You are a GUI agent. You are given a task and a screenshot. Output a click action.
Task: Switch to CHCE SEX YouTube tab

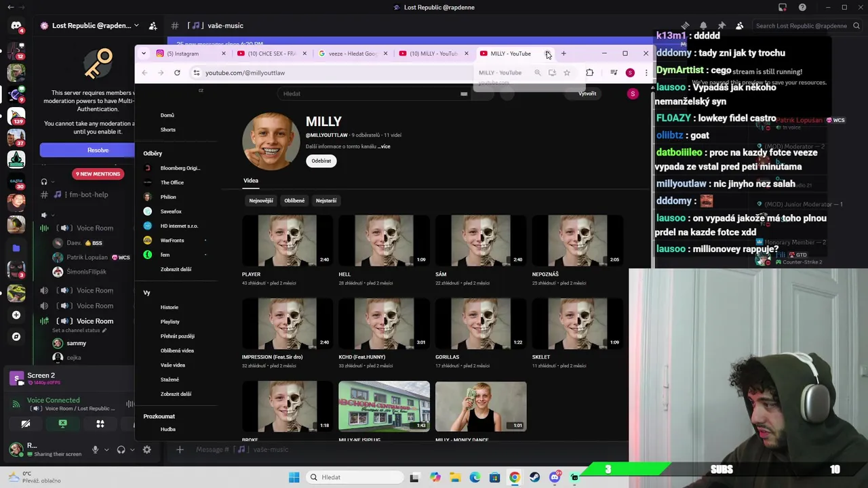point(271,54)
